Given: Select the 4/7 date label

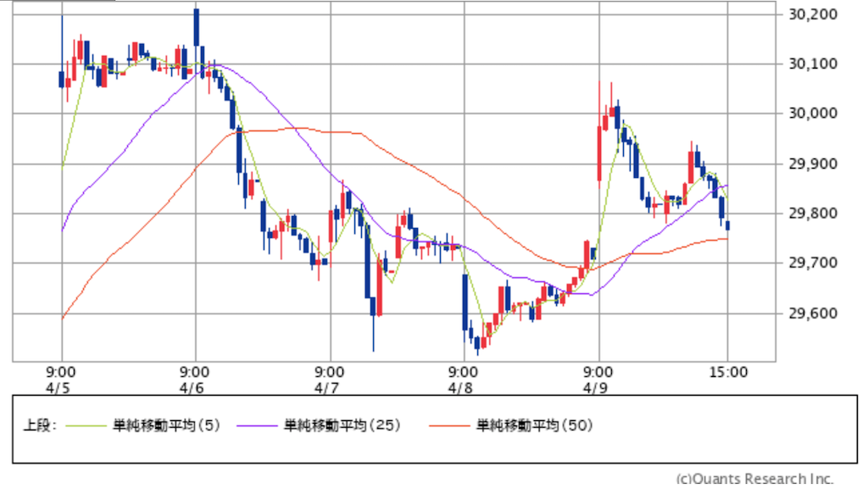Looking at the screenshot, I should (x=326, y=388).
